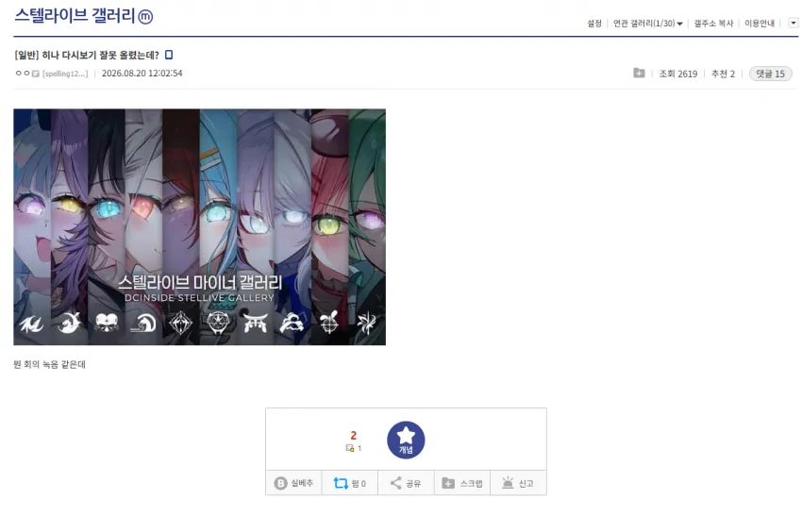The image size is (802, 532).
Task: Click 스크랩 scrap button
Action: [462, 483]
